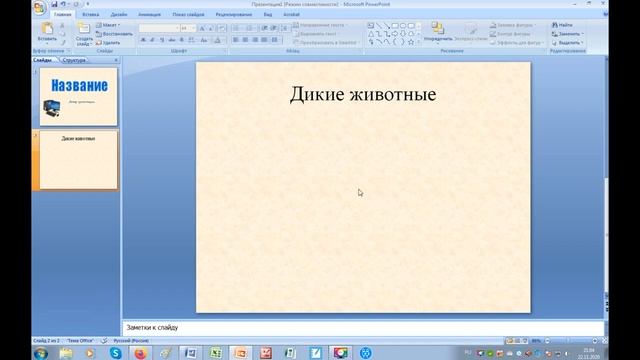Click the Заметки к слайду notes field
The image size is (640, 360).
[362, 327]
